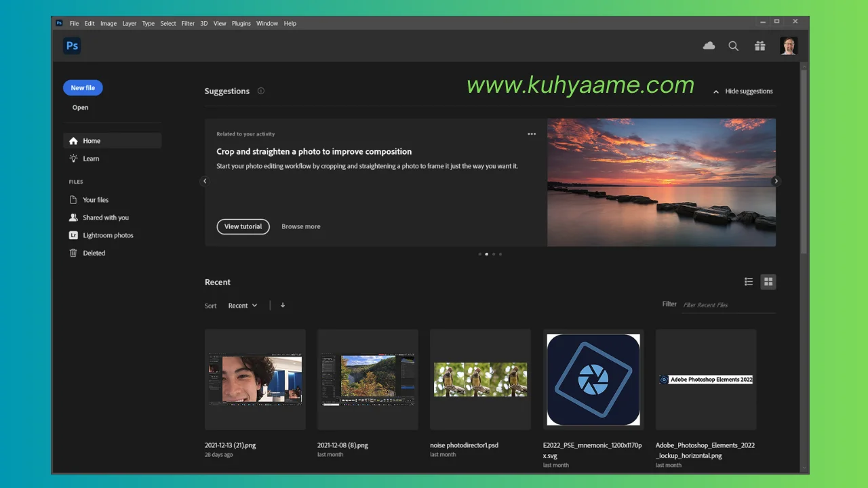The image size is (868, 488).
Task: Select the third carousel page dot
Action: click(494, 254)
